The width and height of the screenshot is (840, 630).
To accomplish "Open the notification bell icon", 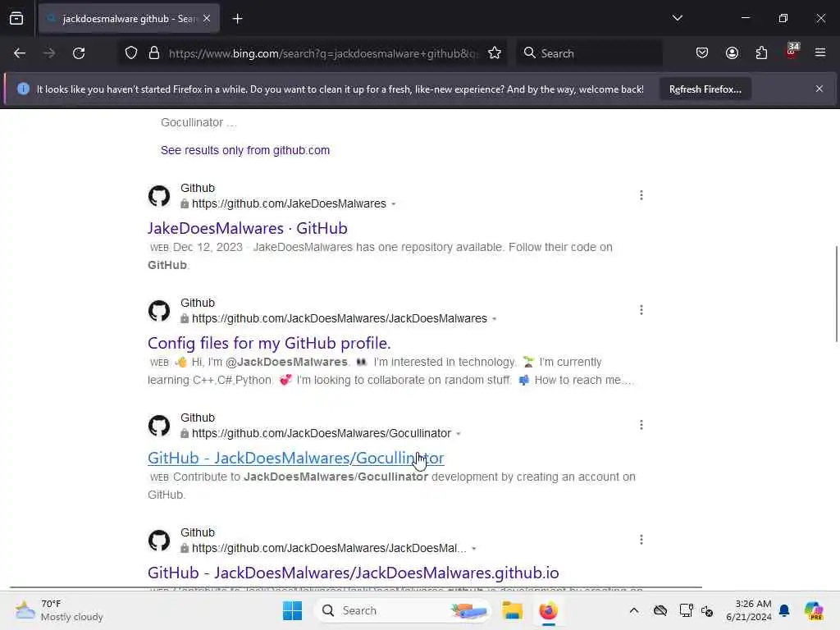I will click(784, 610).
